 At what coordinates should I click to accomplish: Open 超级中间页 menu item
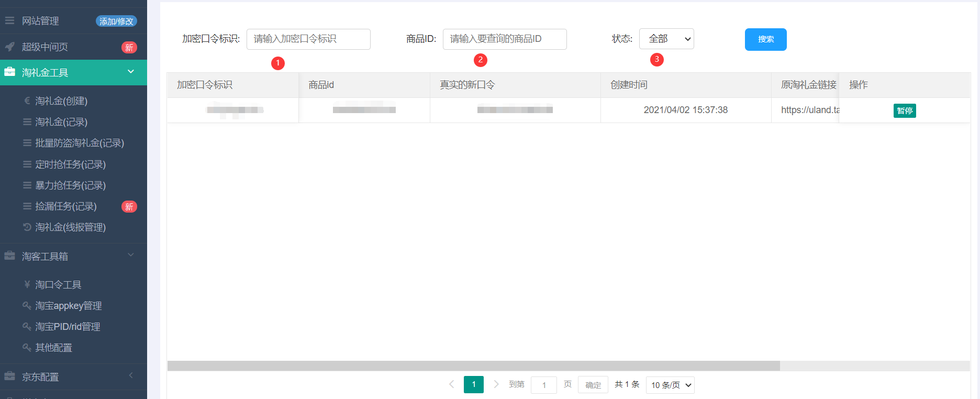[x=45, y=47]
